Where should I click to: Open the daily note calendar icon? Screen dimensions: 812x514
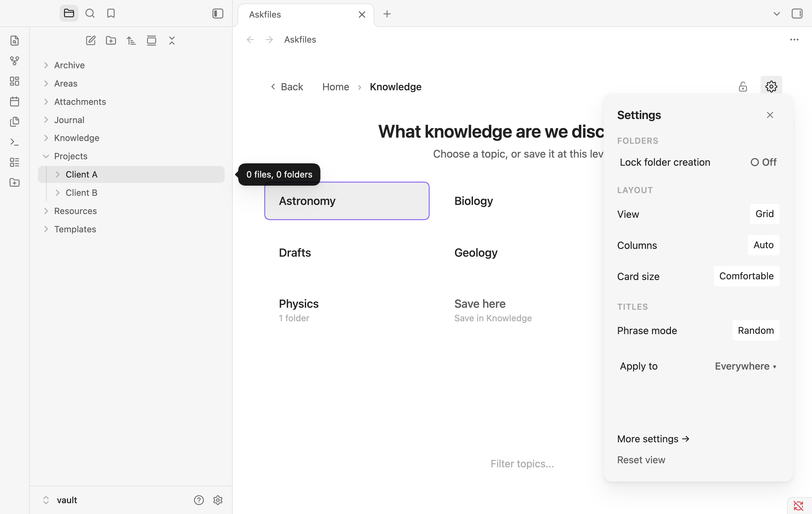point(15,101)
